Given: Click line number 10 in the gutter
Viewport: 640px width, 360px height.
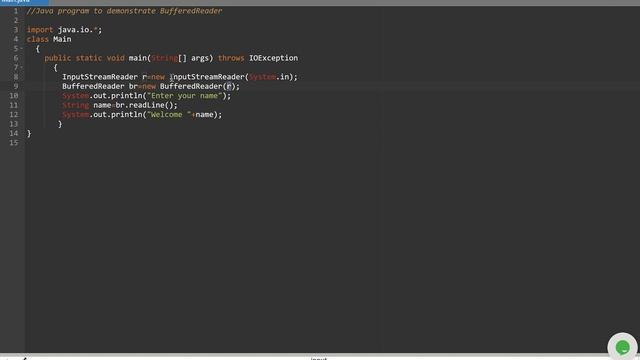Looking at the screenshot, I should [14, 96].
